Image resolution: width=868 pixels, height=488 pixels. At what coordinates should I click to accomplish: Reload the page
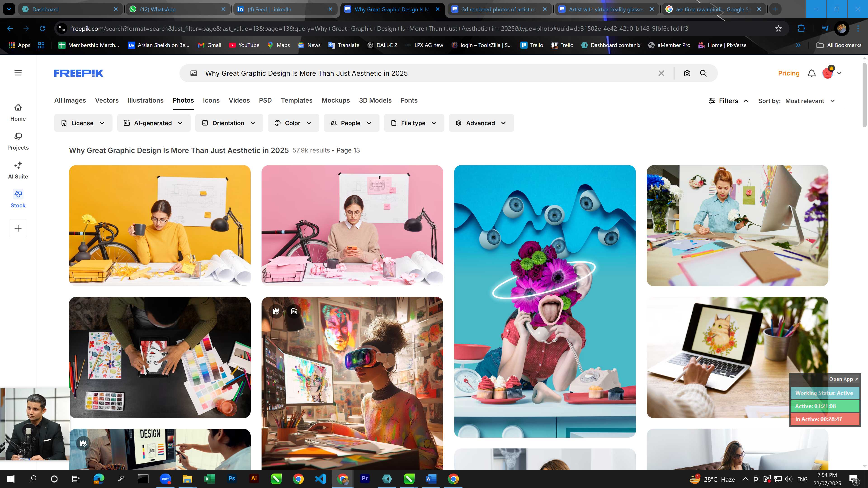42,28
